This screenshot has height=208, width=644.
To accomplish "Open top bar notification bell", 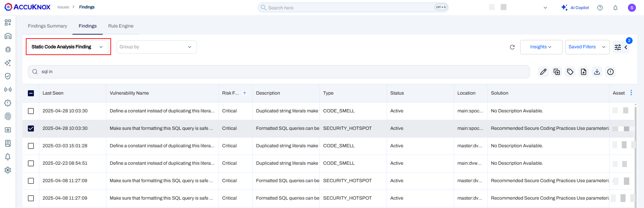I will point(615,8).
